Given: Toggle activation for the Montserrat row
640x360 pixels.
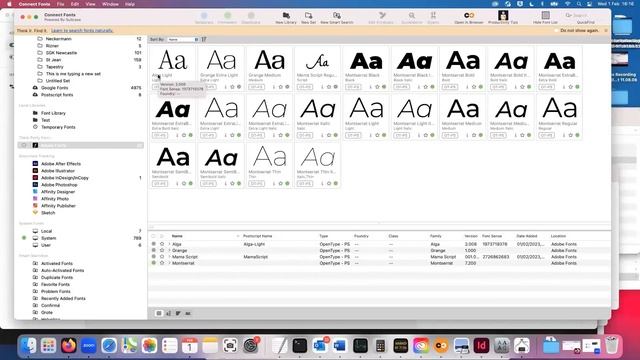Looking at the screenshot, I should [154, 263].
